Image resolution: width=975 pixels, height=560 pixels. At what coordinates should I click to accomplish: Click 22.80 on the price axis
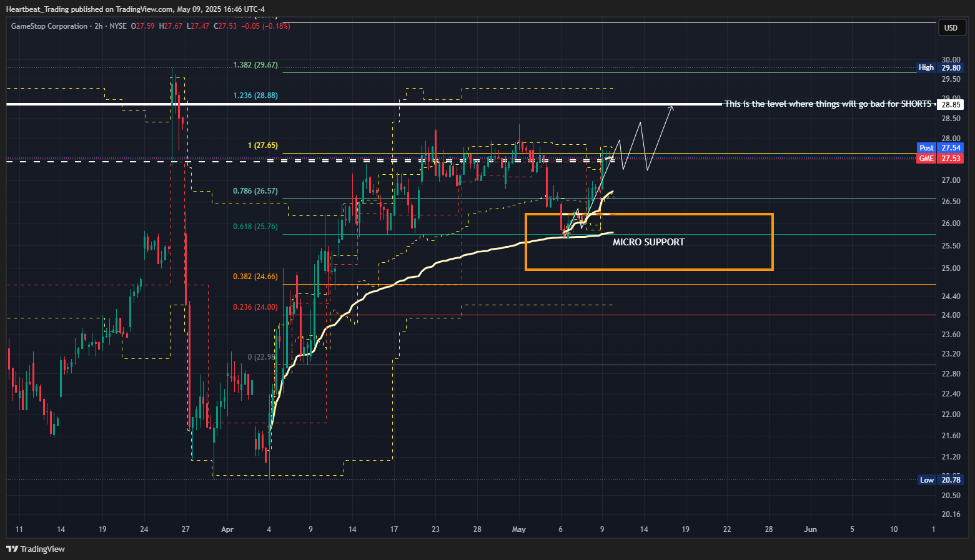951,374
